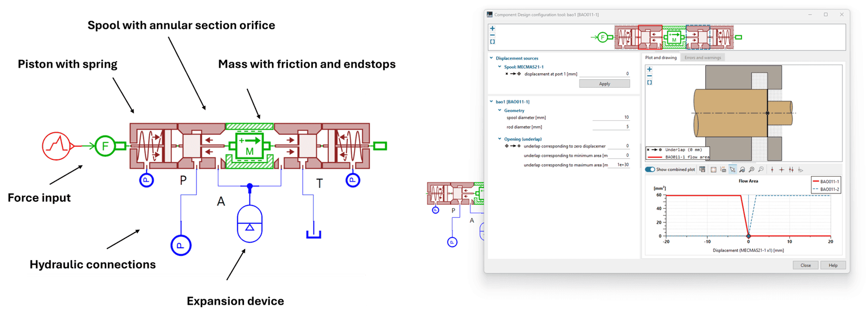
Task: Zoom in on the top sketch strip
Action: [x=493, y=29]
